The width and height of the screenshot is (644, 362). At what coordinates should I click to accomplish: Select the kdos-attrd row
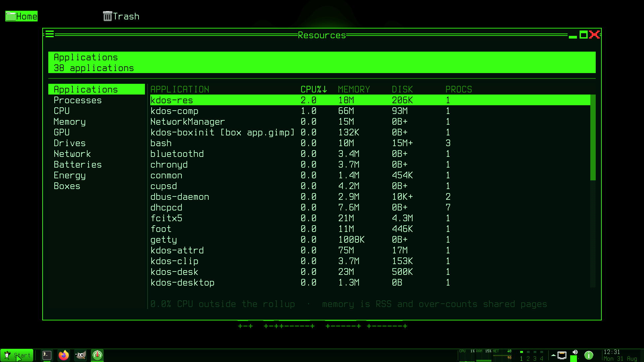pos(370,250)
